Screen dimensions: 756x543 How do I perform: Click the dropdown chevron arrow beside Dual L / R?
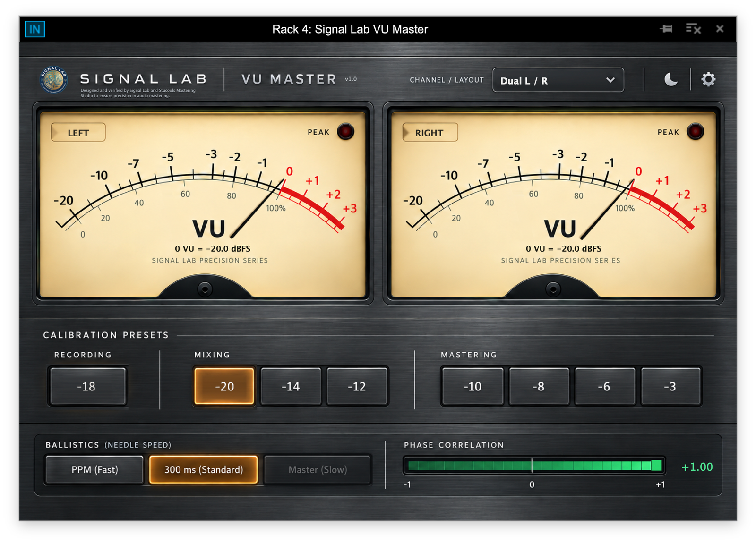610,80
